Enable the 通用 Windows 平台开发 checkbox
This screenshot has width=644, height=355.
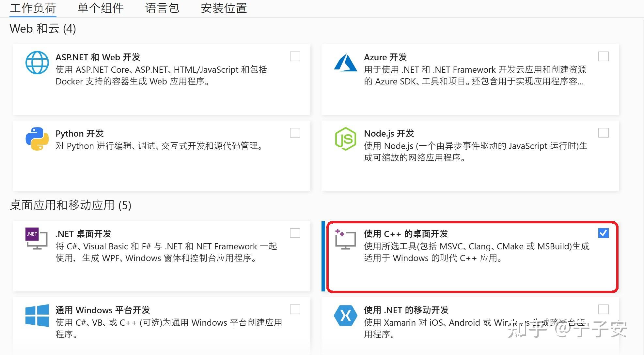point(294,309)
